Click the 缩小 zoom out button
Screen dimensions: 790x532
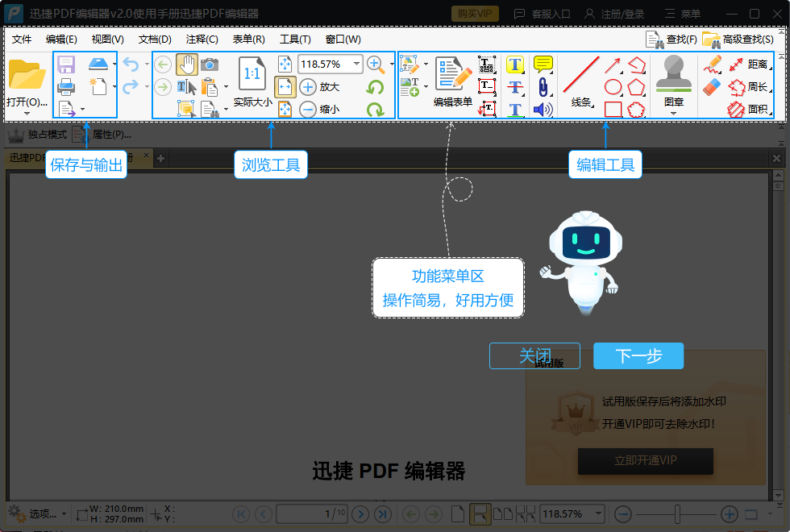click(319, 109)
